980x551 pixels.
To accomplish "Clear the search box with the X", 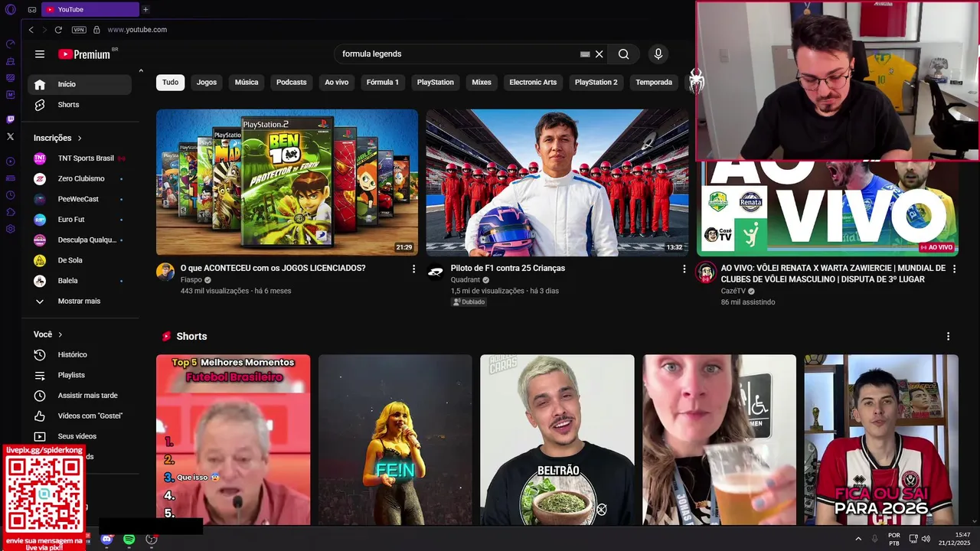I will (599, 54).
